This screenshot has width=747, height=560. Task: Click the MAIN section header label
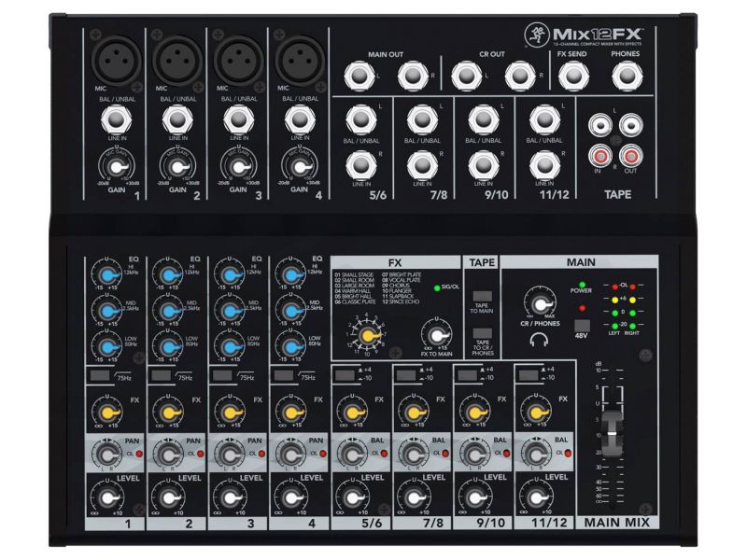(581, 262)
